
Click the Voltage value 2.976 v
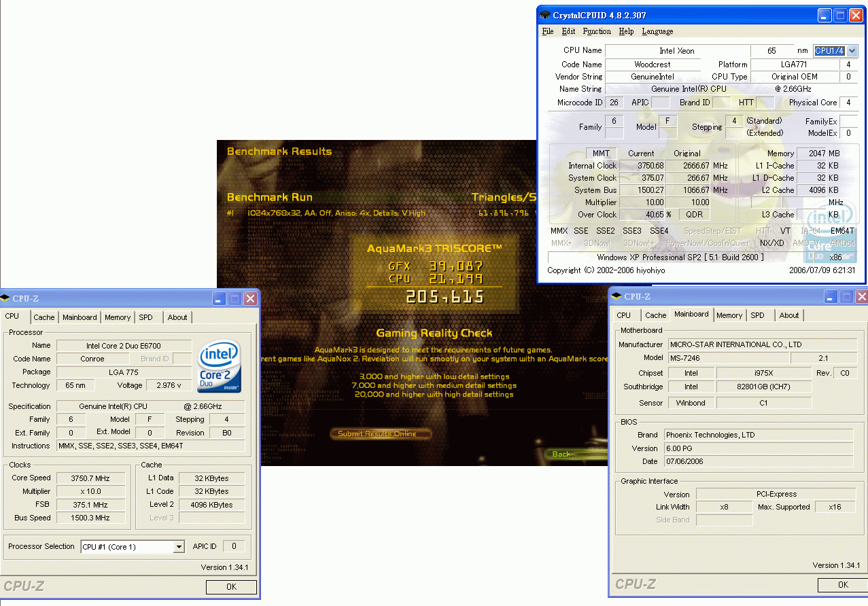coord(169,385)
